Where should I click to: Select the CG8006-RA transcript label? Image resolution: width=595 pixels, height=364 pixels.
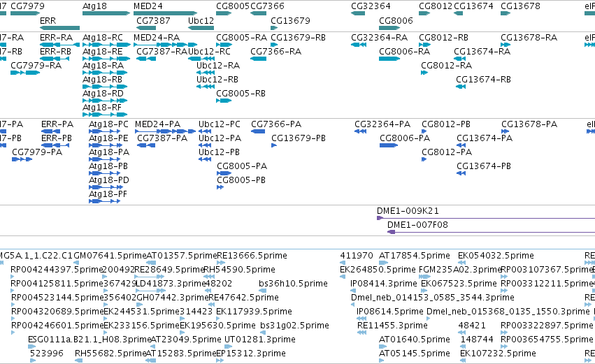tap(405, 52)
